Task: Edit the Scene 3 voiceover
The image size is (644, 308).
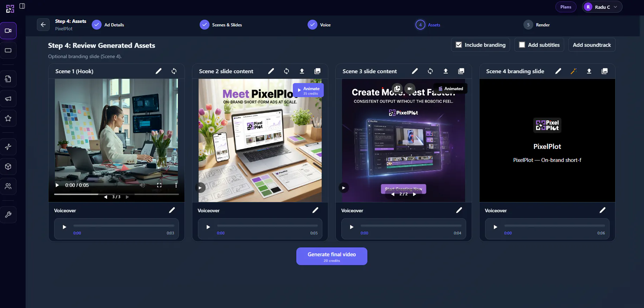Action: pyautogui.click(x=459, y=210)
